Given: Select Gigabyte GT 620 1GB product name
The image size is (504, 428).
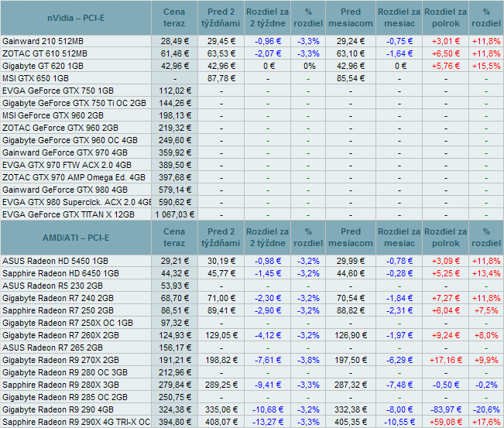Looking at the screenshot, I should tap(43, 66).
